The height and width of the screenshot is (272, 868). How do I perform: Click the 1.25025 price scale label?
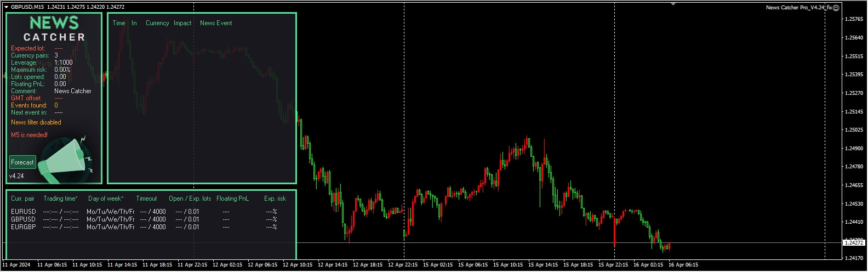click(854, 130)
